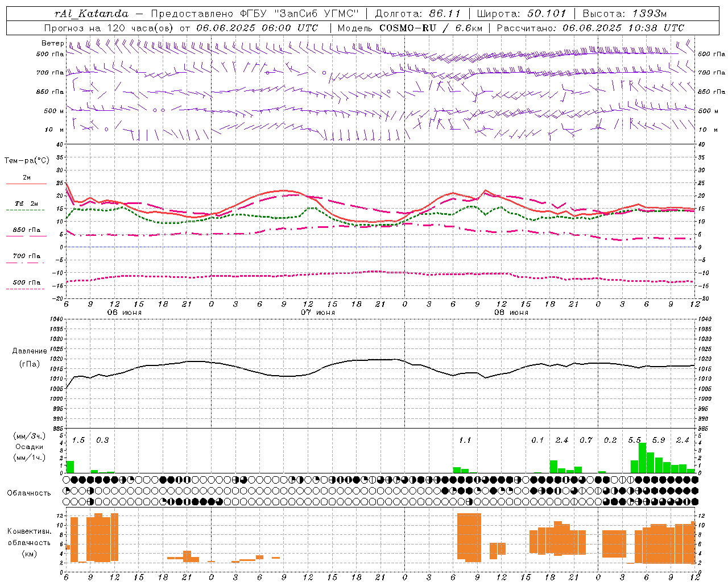
Task: Click the 1.1 precipitation total
Action: (x=465, y=440)
